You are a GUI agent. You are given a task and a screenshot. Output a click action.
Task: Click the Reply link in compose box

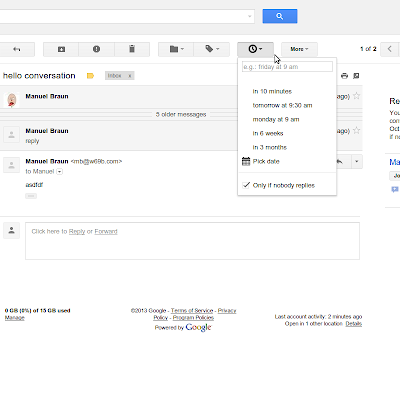(77, 231)
